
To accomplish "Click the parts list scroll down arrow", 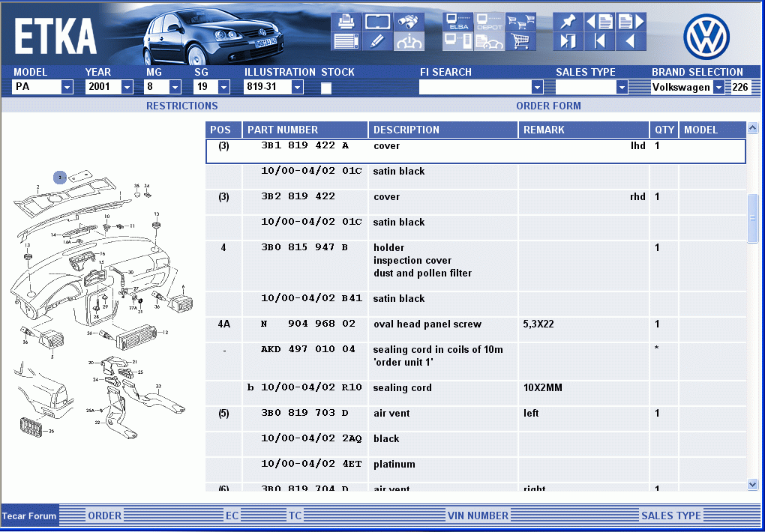I will pyautogui.click(x=753, y=484).
